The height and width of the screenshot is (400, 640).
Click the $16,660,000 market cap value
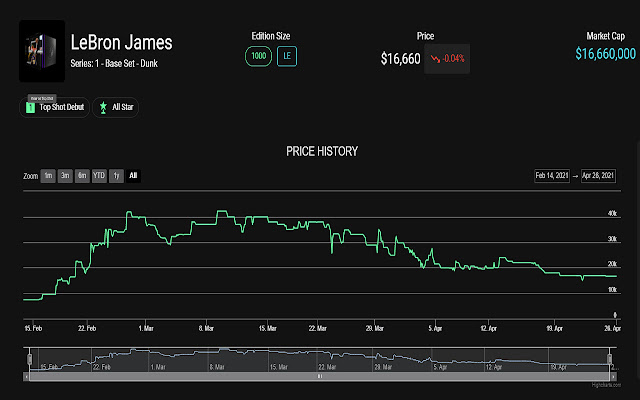(x=605, y=53)
